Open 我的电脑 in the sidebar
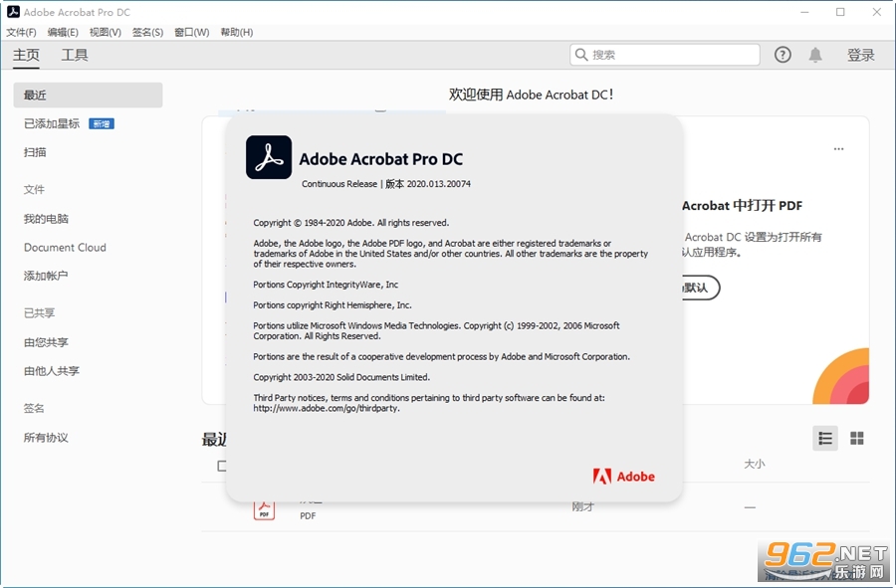The height and width of the screenshot is (588, 896). pyautogui.click(x=46, y=219)
